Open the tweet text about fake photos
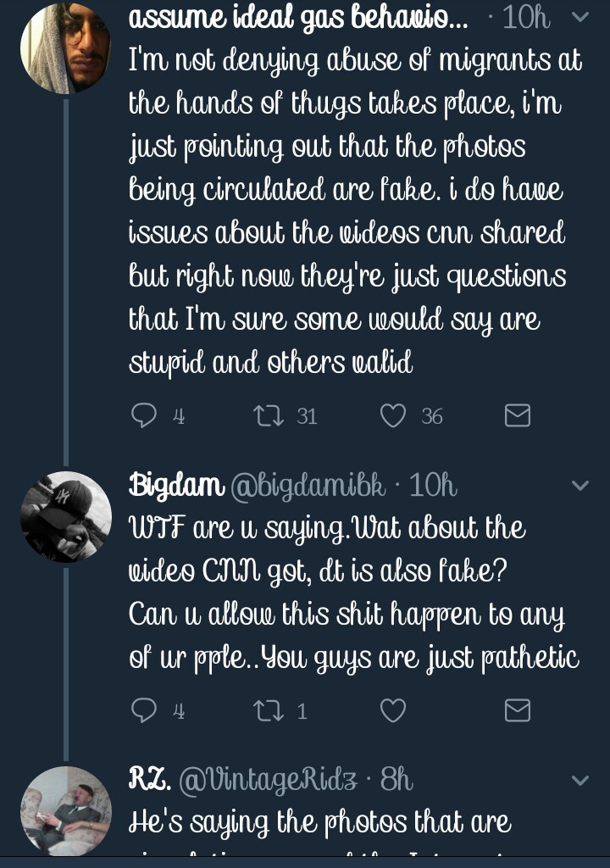 (347, 212)
